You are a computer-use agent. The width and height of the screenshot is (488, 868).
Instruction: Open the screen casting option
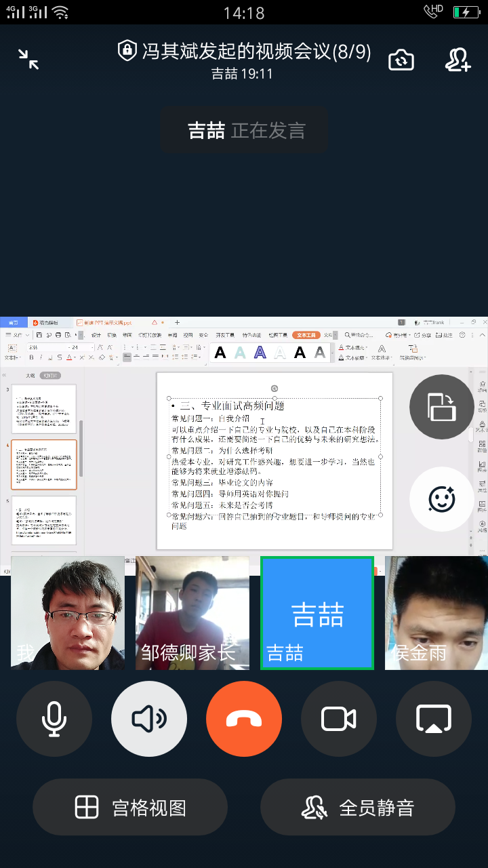434,719
